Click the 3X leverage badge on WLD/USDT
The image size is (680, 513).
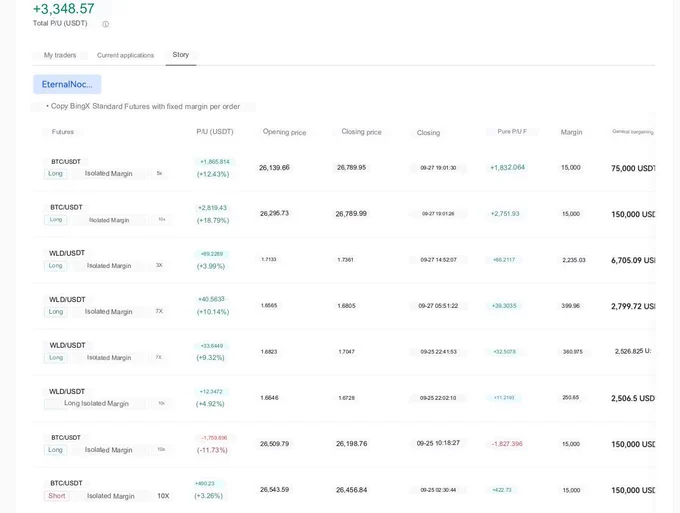pos(159,265)
